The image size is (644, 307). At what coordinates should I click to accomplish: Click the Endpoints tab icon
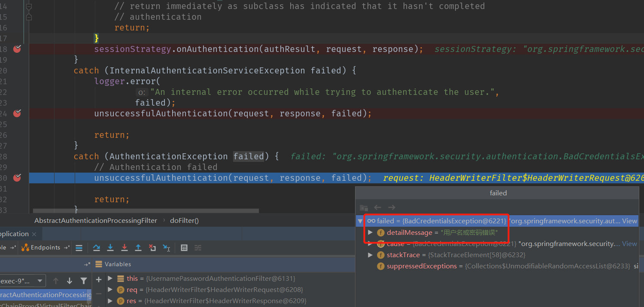(x=25, y=247)
